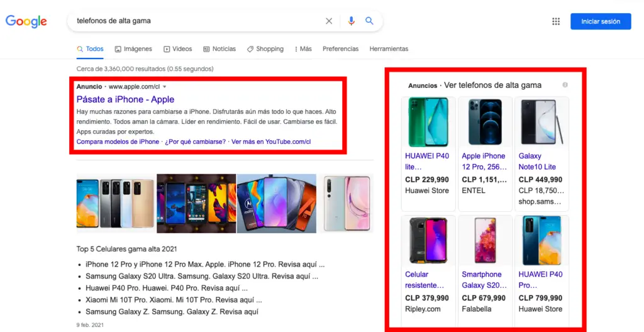Switch to the Imágenes tab
The image size is (644, 332).
click(133, 49)
